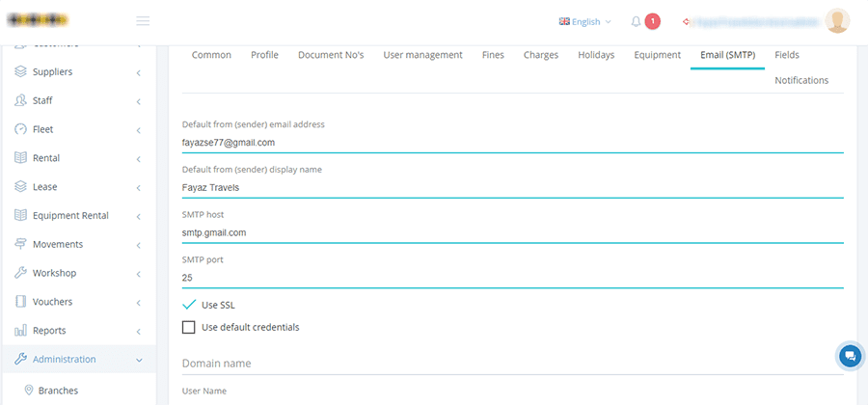Click the Movements sidebar label
This screenshot has height=405, width=868.
pos(58,245)
